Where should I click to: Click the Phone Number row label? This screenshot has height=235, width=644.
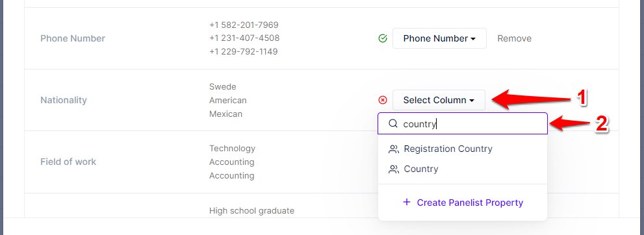(x=73, y=38)
